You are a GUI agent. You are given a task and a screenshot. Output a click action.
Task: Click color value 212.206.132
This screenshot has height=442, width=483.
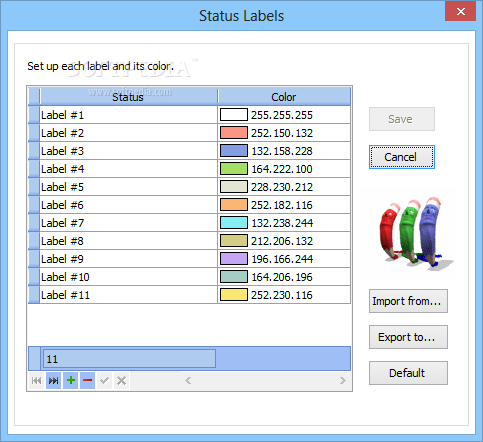(x=282, y=241)
